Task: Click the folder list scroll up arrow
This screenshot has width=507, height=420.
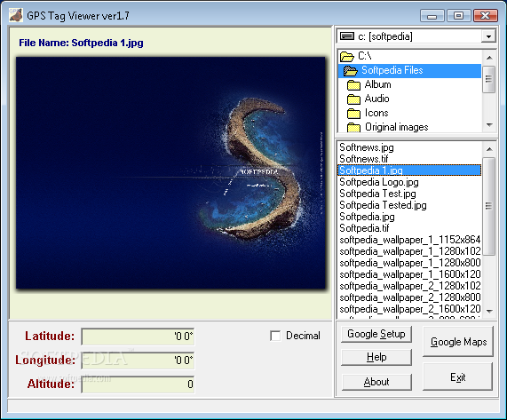Action: (489, 58)
